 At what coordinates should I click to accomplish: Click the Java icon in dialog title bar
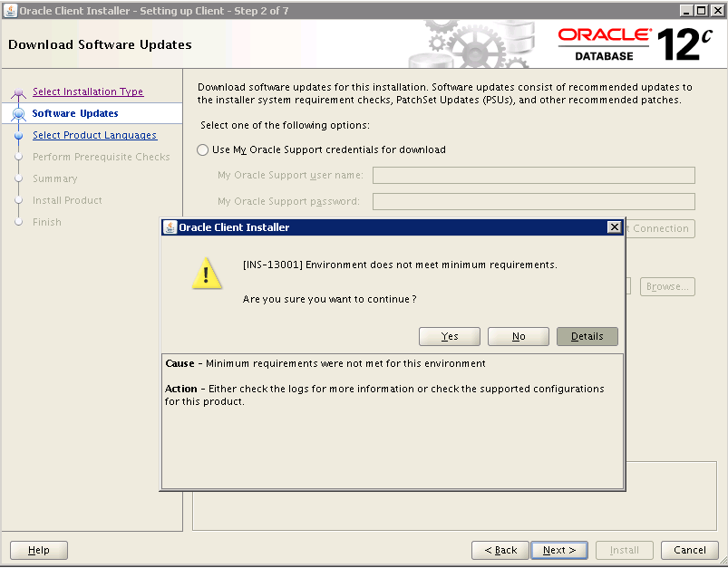point(170,226)
